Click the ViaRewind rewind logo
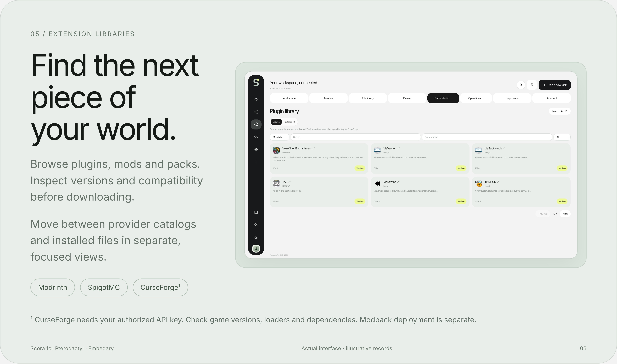Screen dimensions: 617x364 (x=377, y=184)
